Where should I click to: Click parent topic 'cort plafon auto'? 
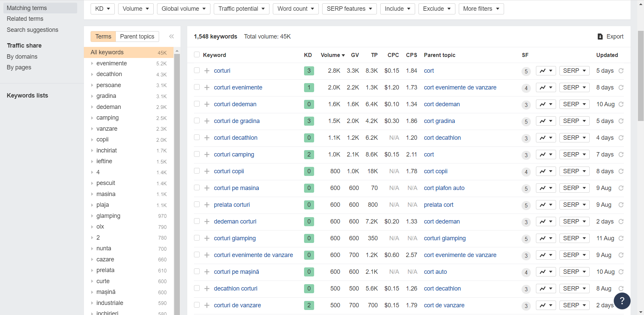[444, 188]
